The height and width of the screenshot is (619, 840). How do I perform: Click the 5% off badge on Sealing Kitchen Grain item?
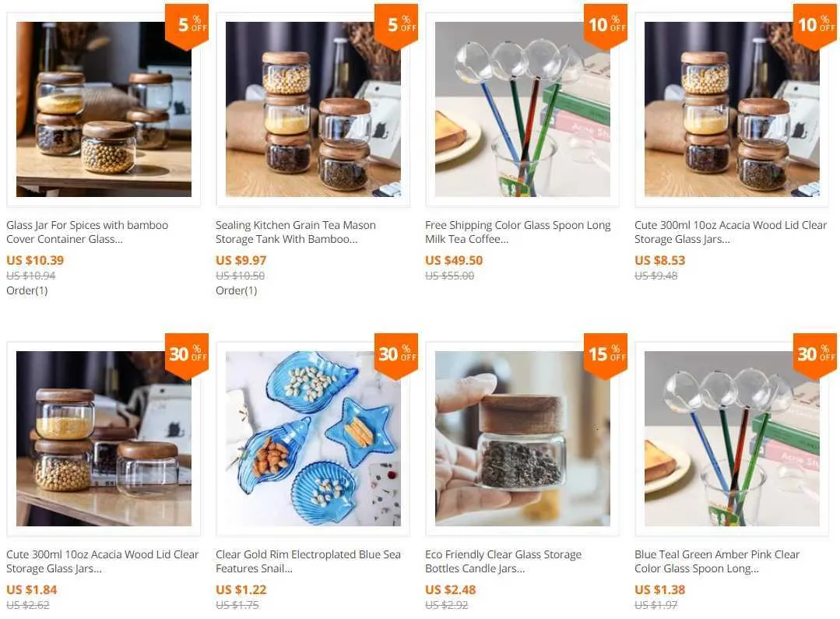tap(396, 26)
